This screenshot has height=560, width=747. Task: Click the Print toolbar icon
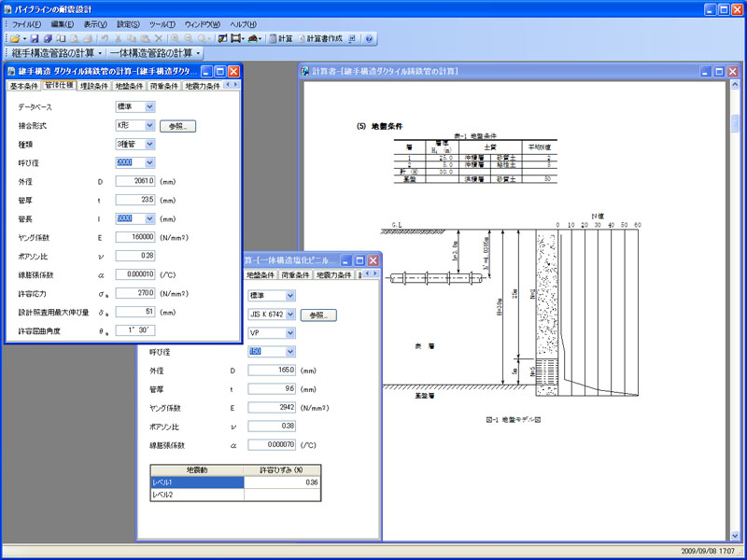(87, 38)
